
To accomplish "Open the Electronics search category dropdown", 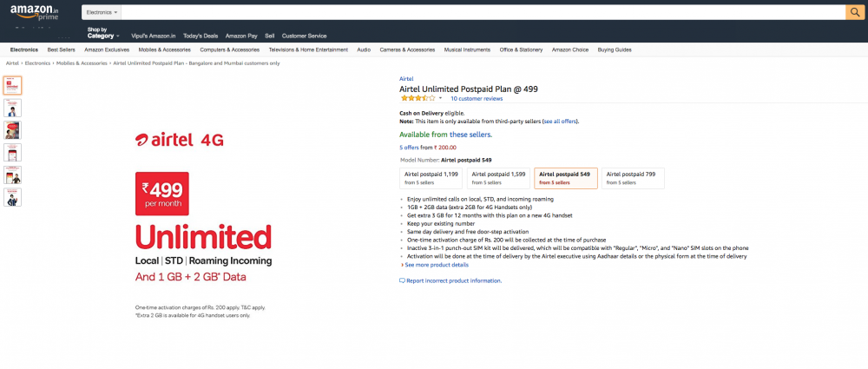I will tap(102, 12).
